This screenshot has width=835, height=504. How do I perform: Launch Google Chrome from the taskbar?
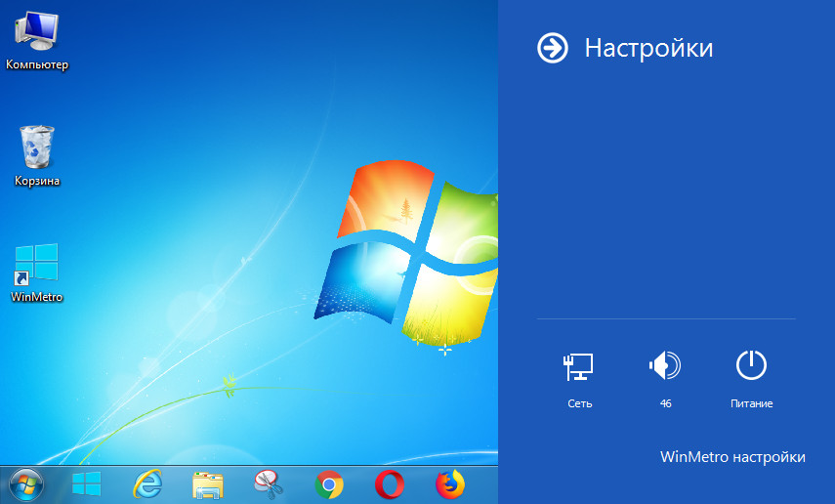point(329,483)
